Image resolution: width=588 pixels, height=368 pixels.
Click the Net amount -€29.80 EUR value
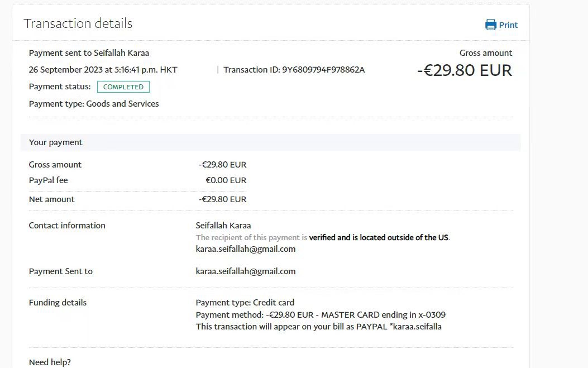click(x=222, y=199)
